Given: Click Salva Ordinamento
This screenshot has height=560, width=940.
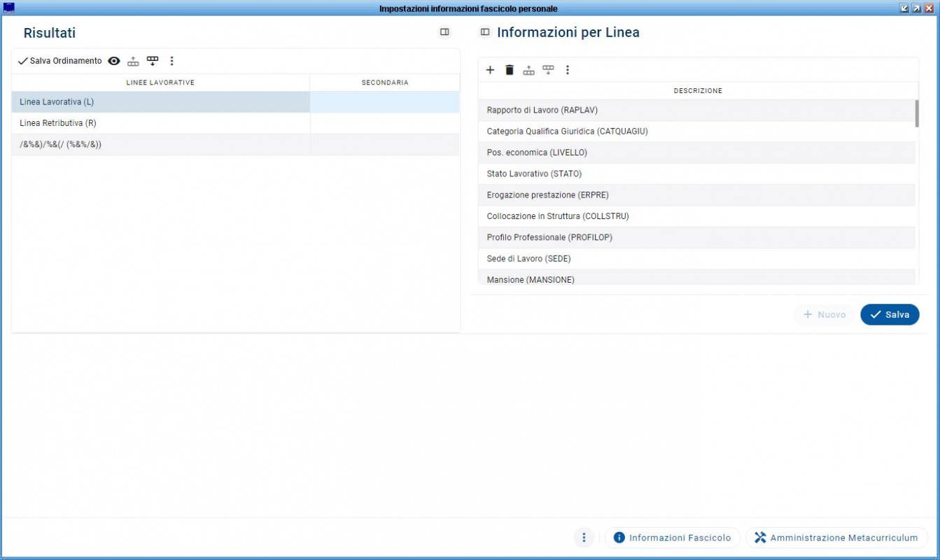Looking at the screenshot, I should pyautogui.click(x=60, y=62).
